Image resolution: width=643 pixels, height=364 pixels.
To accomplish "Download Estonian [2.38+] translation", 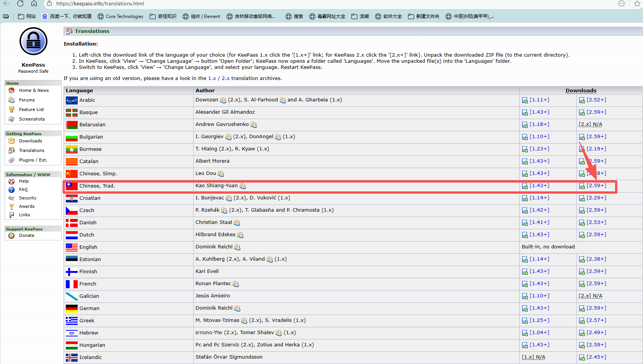I will pyautogui.click(x=596, y=259).
